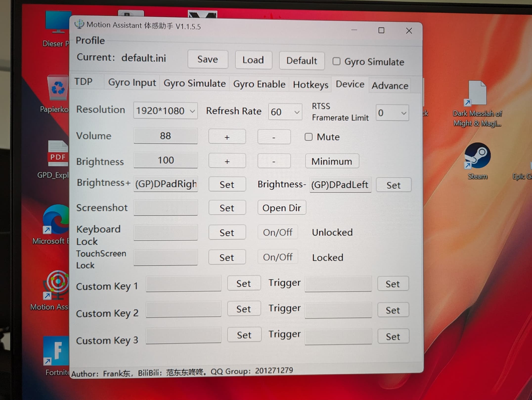
Task: Set the Custom Key 1 Trigger
Action: [x=393, y=284]
